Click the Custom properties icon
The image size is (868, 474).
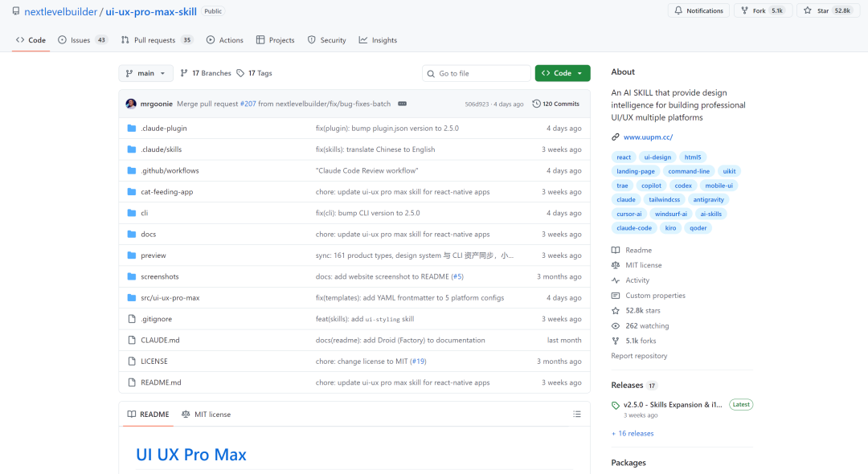615,296
